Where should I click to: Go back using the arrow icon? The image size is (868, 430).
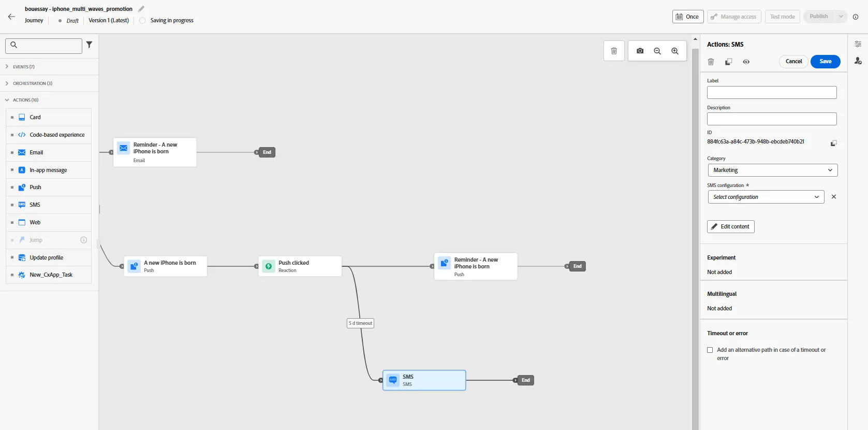click(11, 17)
